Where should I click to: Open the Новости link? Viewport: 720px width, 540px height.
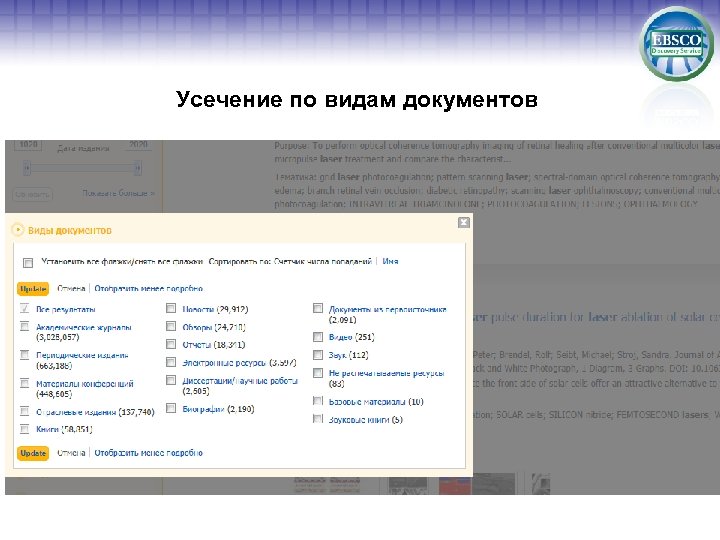198,309
